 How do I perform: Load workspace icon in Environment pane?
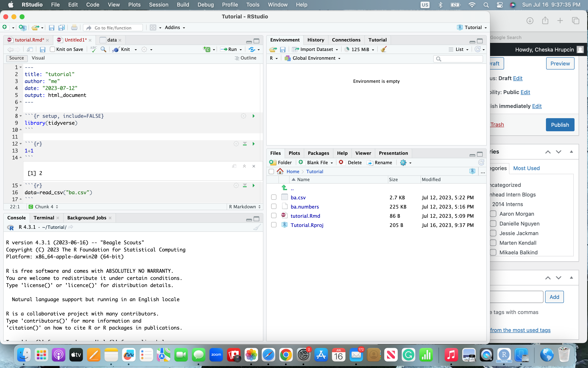273,49
